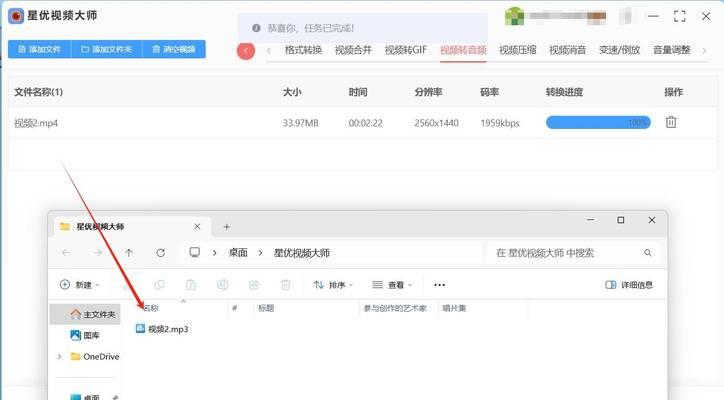Expand the OneDrive tree node chevron
This screenshot has height=400, width=724.
click(59, 356)
